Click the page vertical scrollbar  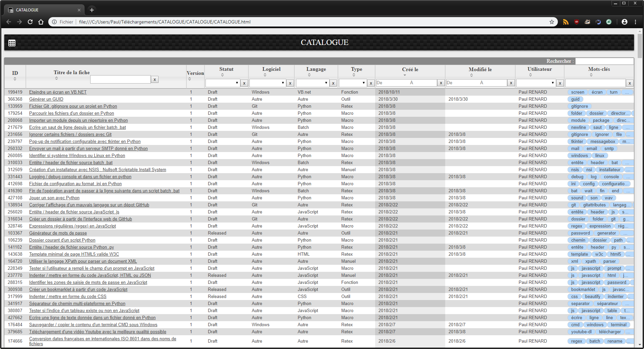tap(640, 46)
